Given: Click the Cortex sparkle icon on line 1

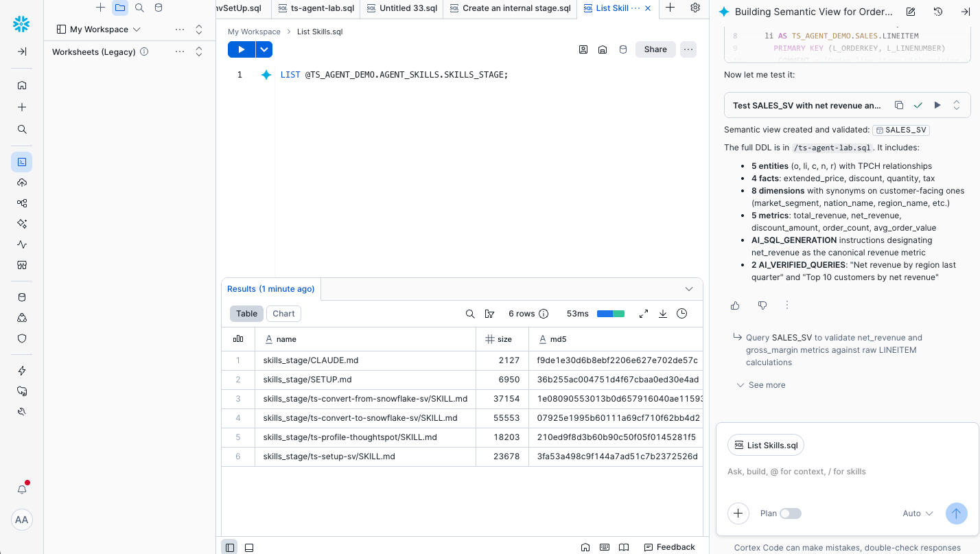Looking at the screenshot, I should coord(266,75).
